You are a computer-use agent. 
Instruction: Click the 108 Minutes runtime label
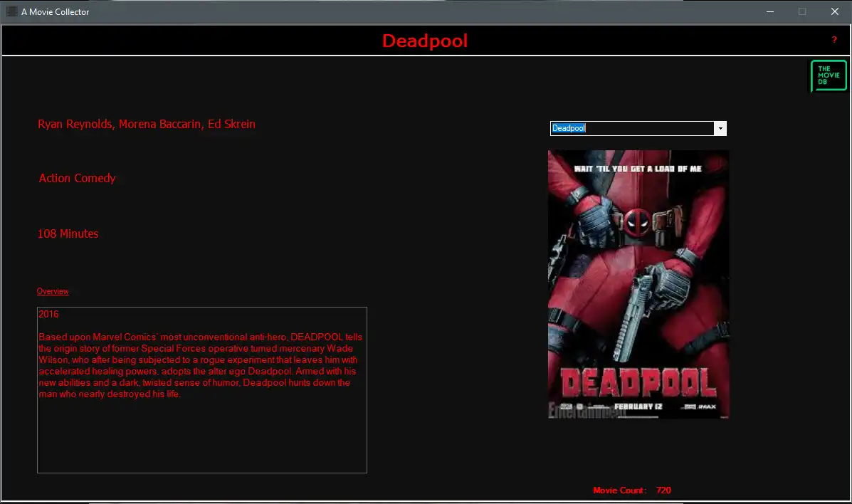coord(68,233)
